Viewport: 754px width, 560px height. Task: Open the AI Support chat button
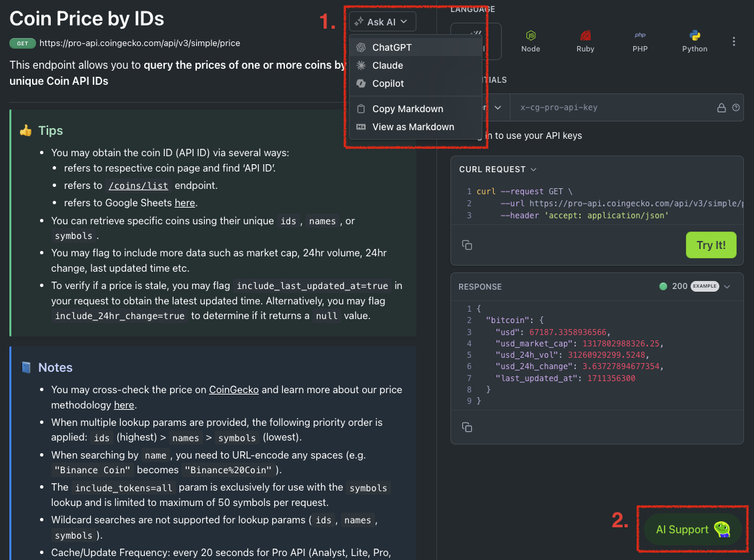(693, 530)
